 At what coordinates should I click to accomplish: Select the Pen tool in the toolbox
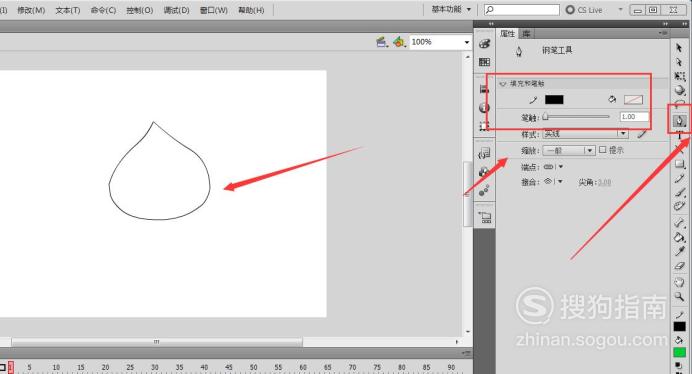[x=679, y=120]
